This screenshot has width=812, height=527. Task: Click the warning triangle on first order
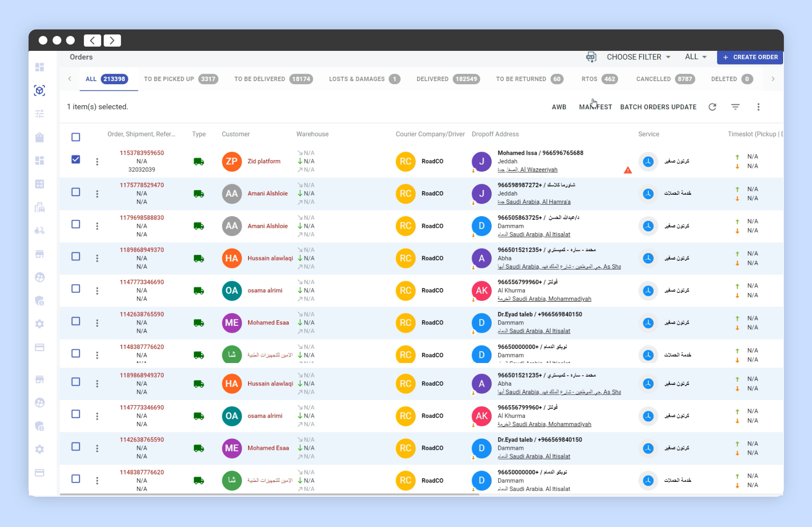click(x=628, y=170)
